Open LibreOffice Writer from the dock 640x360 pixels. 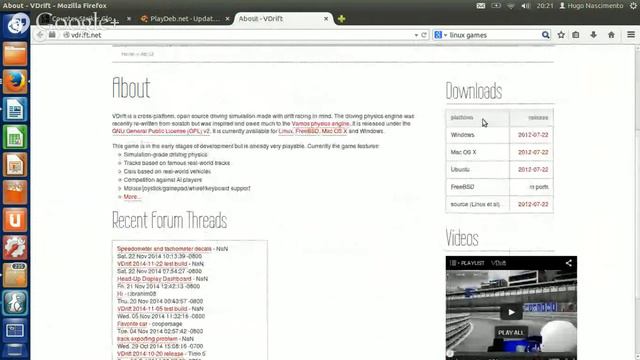15,109
